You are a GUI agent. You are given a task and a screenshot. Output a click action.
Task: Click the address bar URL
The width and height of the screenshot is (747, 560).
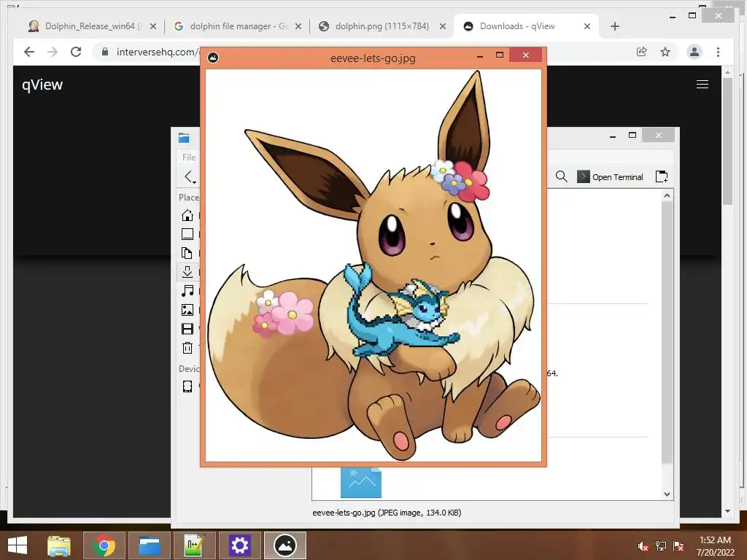[x=158, y=52]
